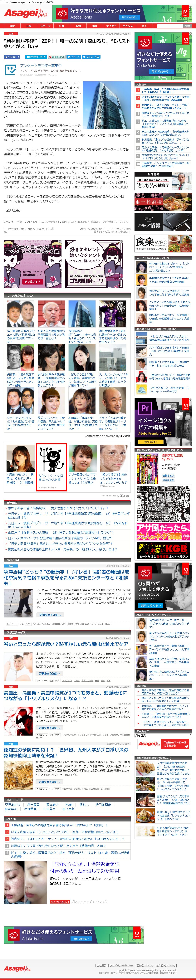Click the 目次を見る button
The image size is (196, 980).
pyautogui.click(x=168, y=480)
